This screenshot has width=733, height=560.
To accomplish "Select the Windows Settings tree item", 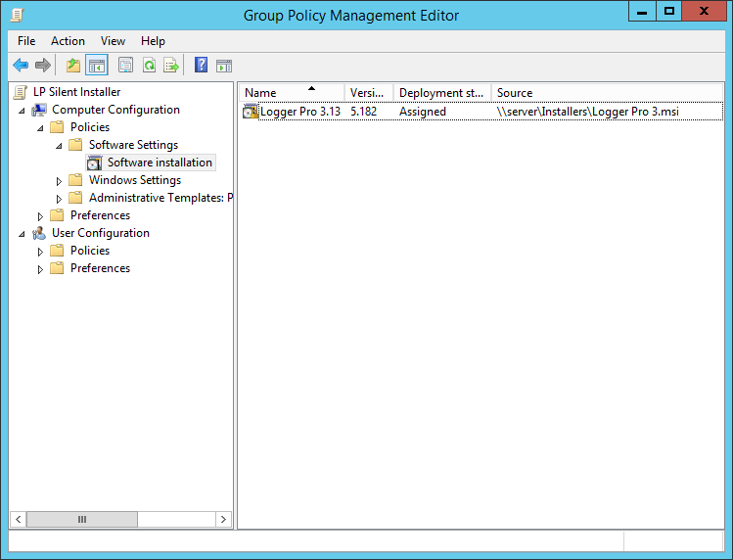I will click(x=135, y=180).
